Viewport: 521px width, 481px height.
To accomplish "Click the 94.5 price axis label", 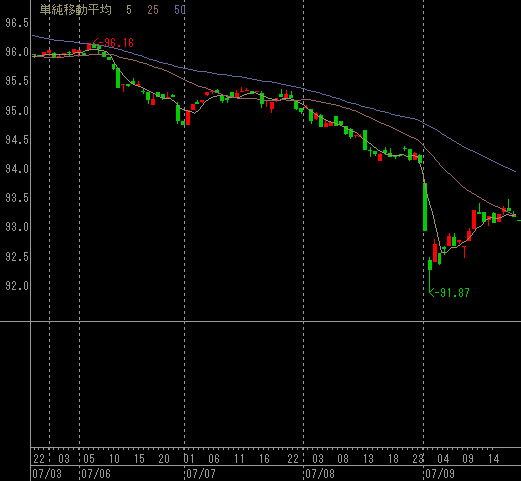I will tap(17, 140).
